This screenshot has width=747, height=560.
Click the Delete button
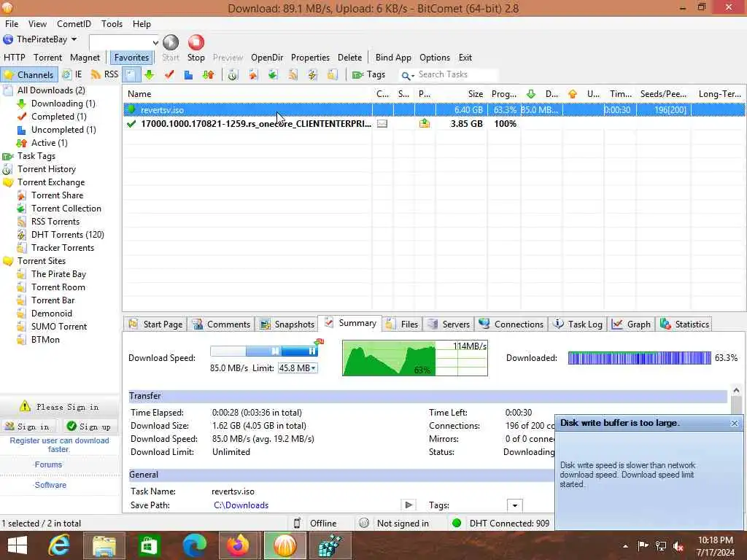349,58
